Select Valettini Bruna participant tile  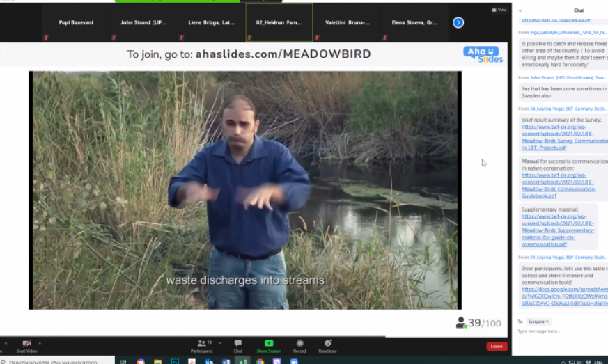347,22
